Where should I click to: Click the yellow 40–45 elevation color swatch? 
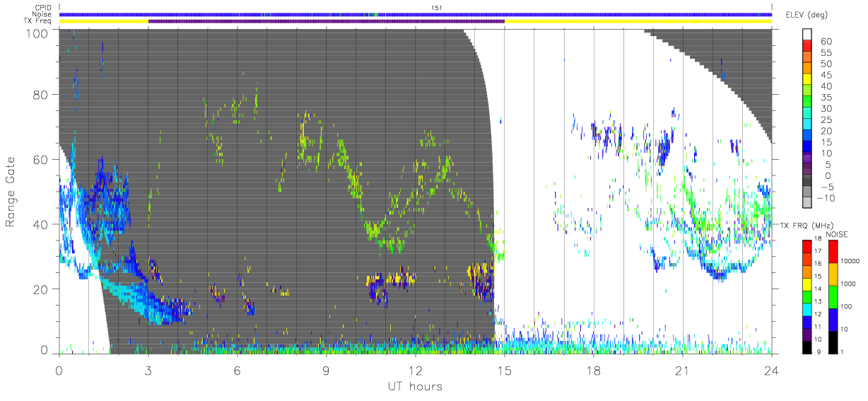coord(808,81)
